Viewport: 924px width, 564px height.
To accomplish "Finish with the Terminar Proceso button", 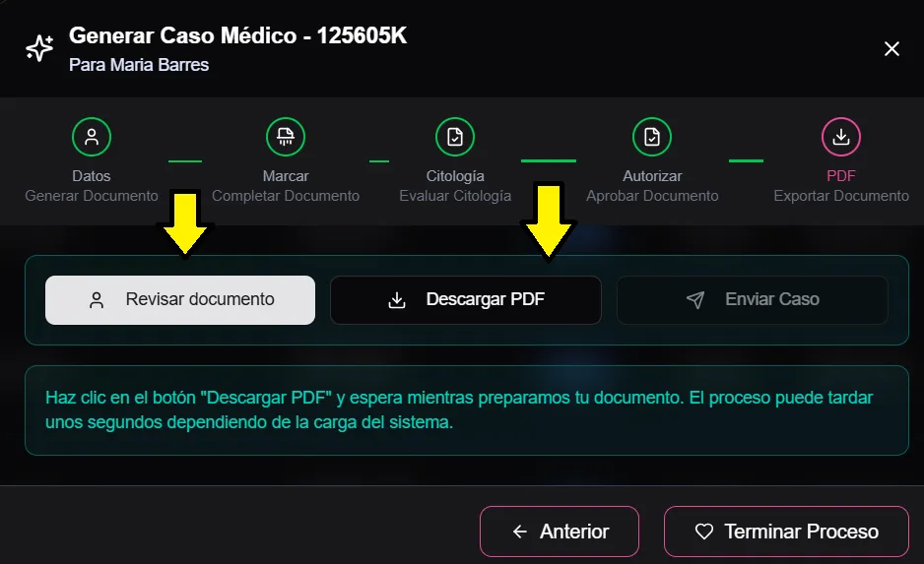I will 786,532.
